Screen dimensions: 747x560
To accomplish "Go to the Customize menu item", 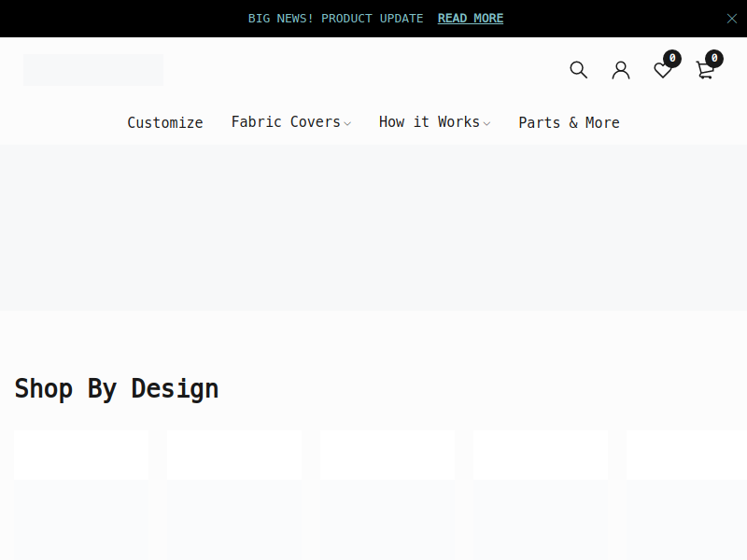I will (x=165, y=122).
